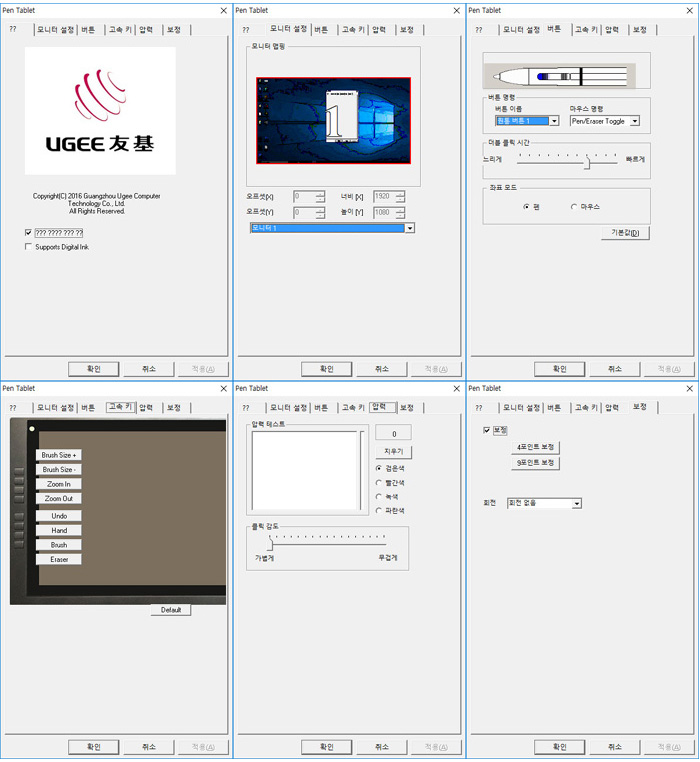Confirm with 확인 in the UGEE logo window
The image size is (700, 762).
(x=93, y=369)
